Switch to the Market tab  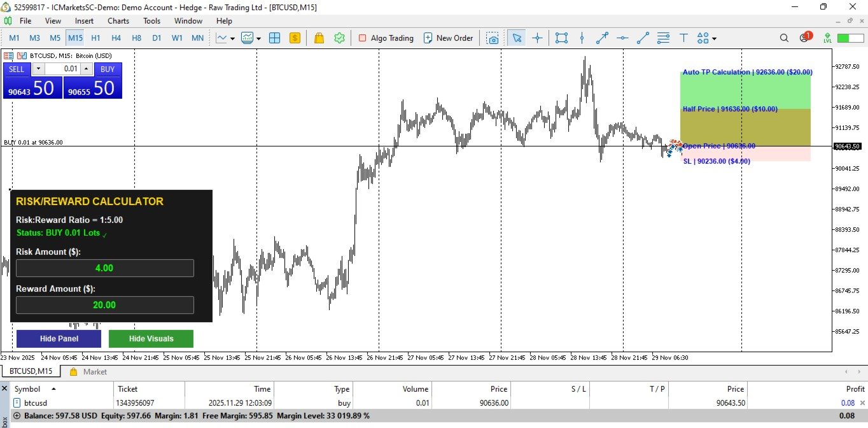(88, 371)
